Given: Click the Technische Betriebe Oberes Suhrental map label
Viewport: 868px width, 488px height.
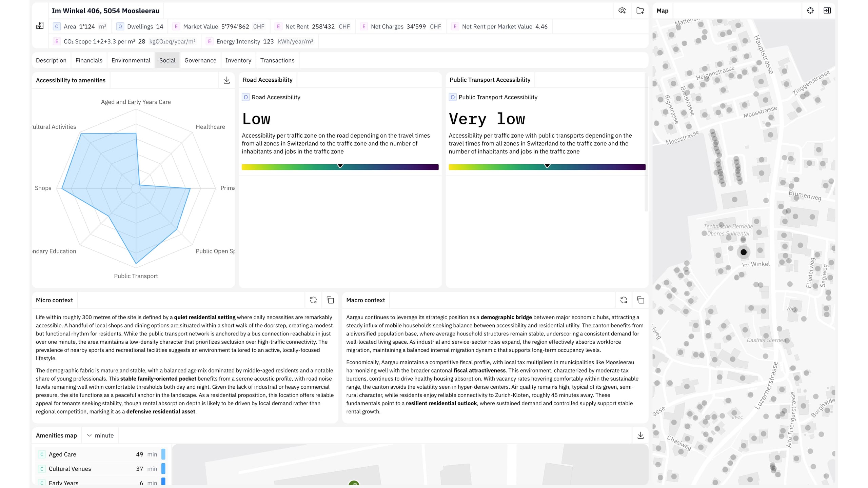Looking at the screenshot, I should coord(728,230).
